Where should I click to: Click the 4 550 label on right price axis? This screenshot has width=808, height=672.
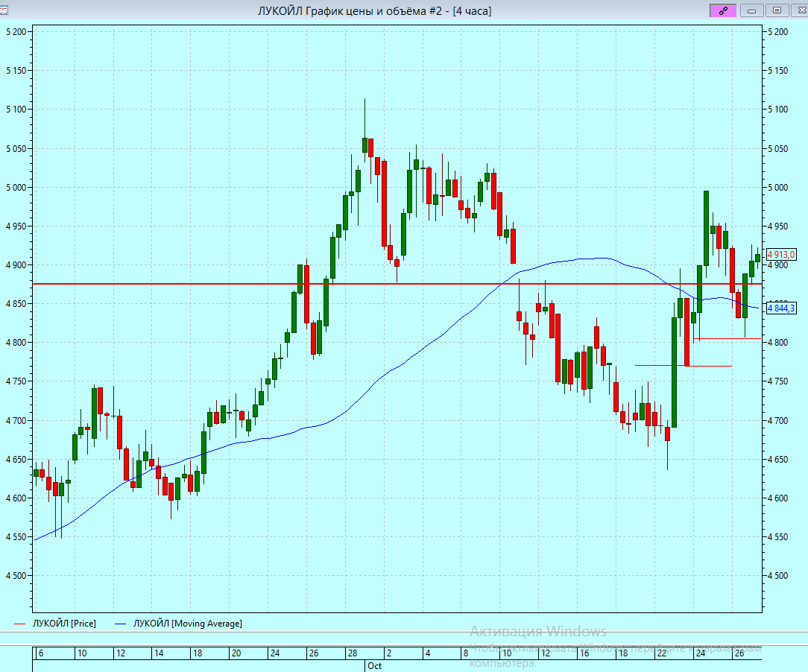pos(777,537)
